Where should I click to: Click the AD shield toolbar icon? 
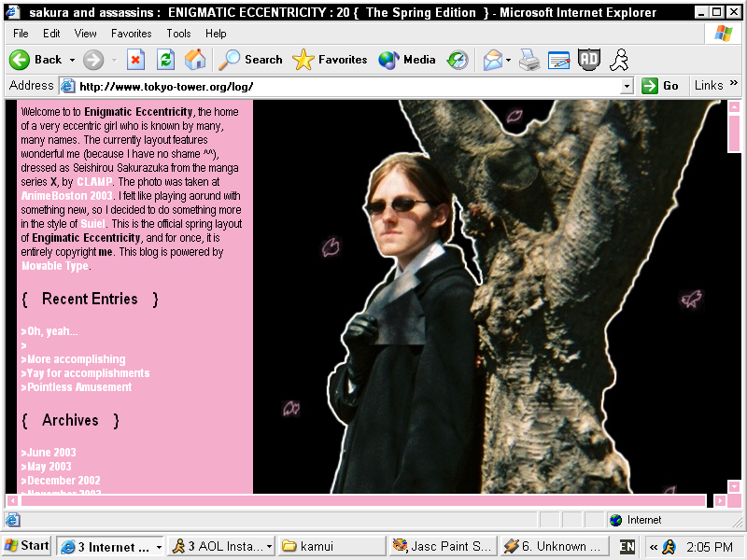point(589,60)
